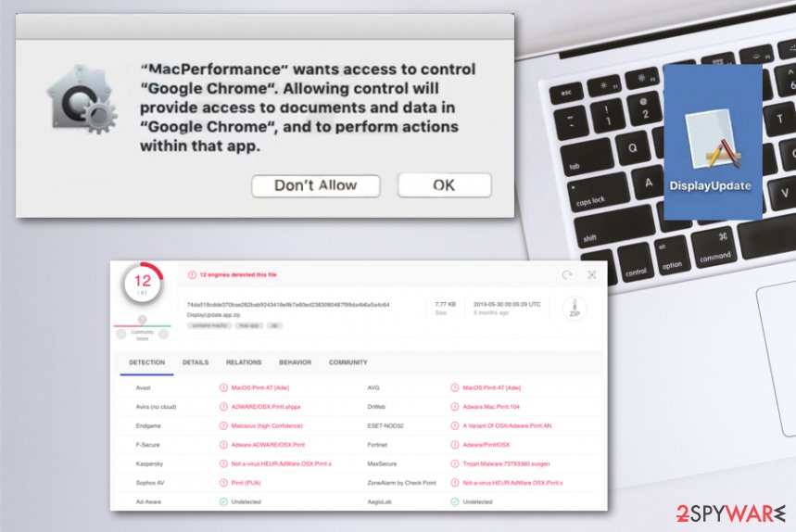The height and width of the screenshot is (532, 796).
Task: Click 'Malicious (high Confidence)' result
Action: point(267,426)
